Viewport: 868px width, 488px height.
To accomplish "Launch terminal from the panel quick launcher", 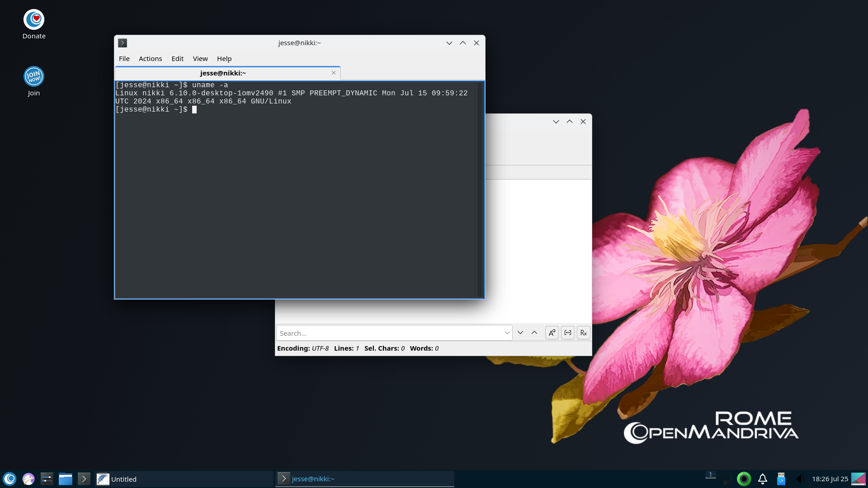I will pyautogui.click(x=84, y=479).
